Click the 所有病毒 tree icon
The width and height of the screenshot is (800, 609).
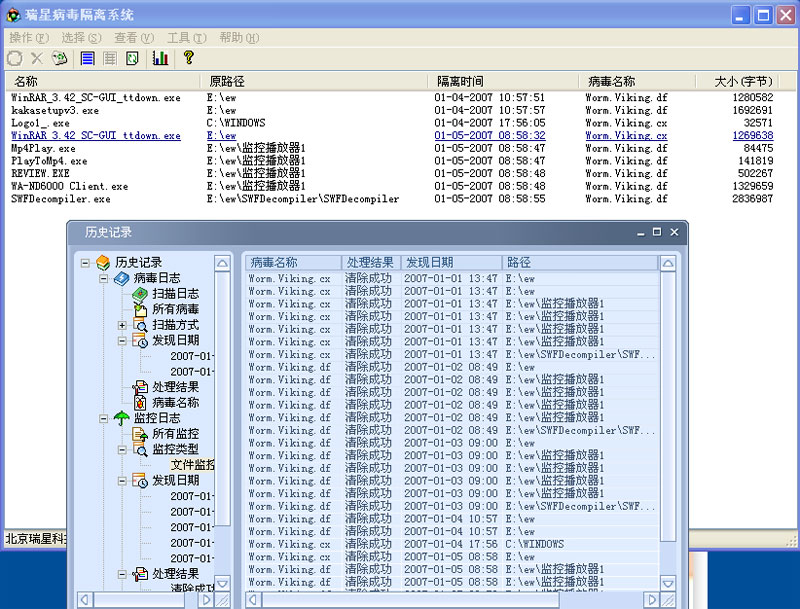pyautogui.click(x=141, y=310)
